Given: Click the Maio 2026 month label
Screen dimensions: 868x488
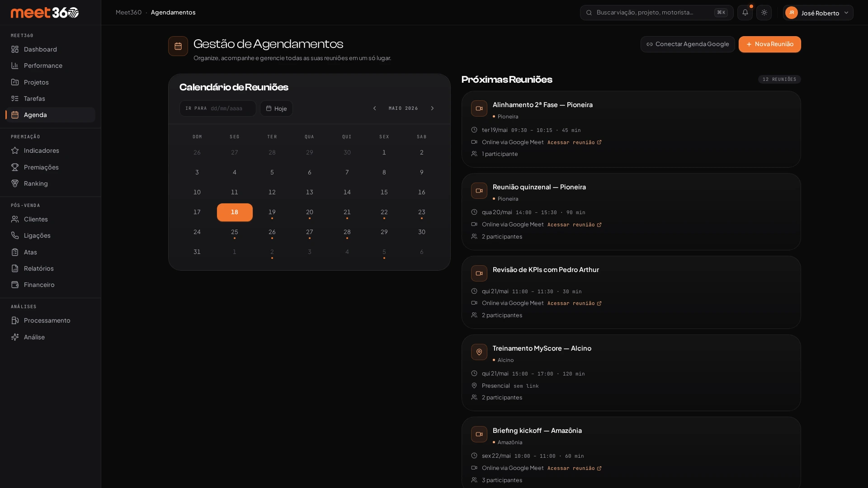Looking at the screenshot, I should click(x=403, y=108).
